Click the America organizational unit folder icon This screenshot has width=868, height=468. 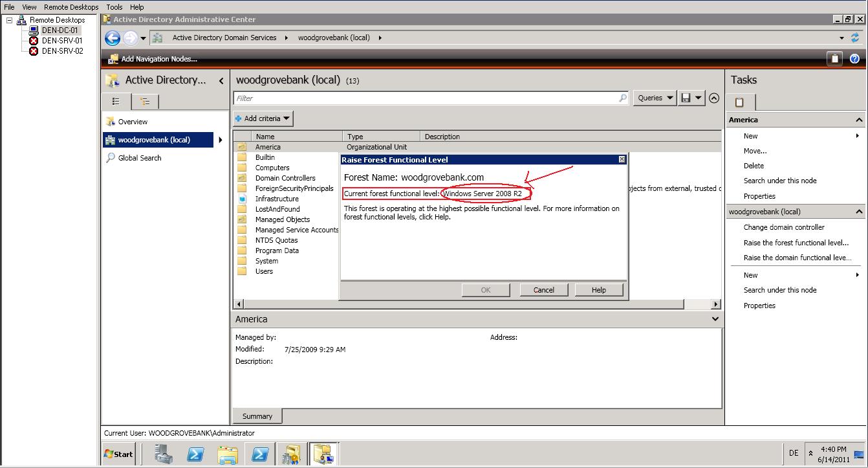pyautogui.click(x=242, y=147)
